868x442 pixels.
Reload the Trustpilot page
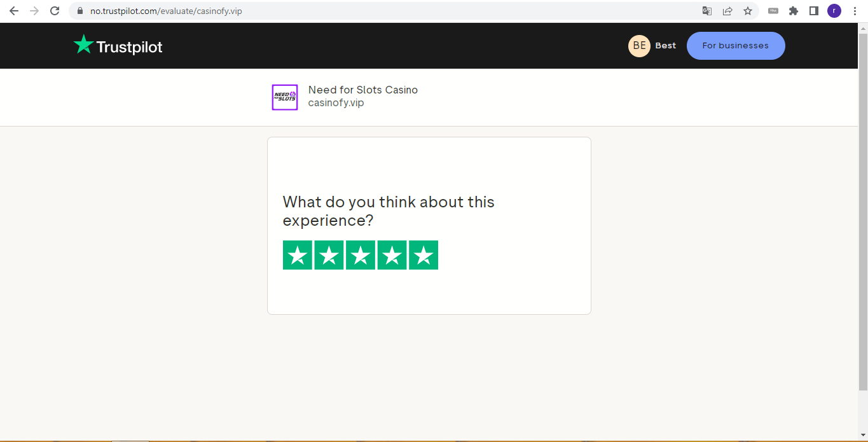coord(55,11)
